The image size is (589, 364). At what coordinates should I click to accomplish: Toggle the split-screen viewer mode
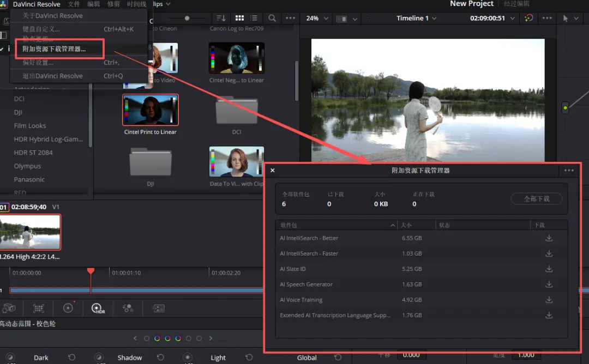click(342, 19)
